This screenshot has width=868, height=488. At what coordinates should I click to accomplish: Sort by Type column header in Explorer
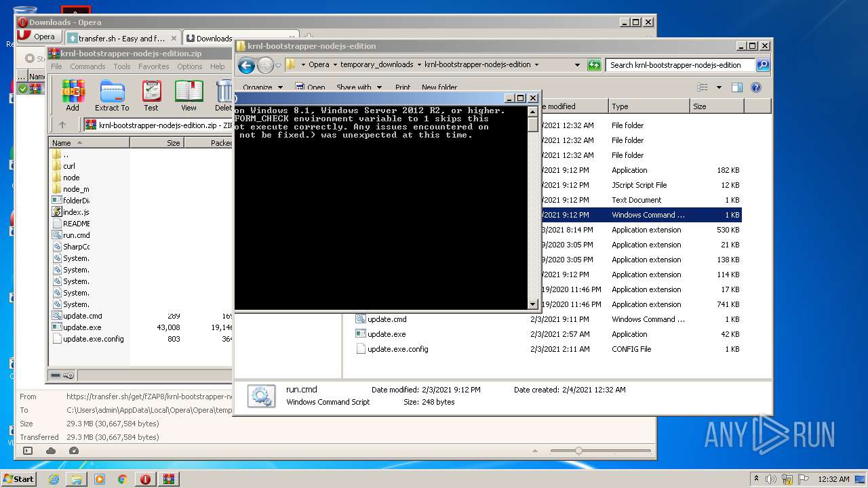point(649,106)
